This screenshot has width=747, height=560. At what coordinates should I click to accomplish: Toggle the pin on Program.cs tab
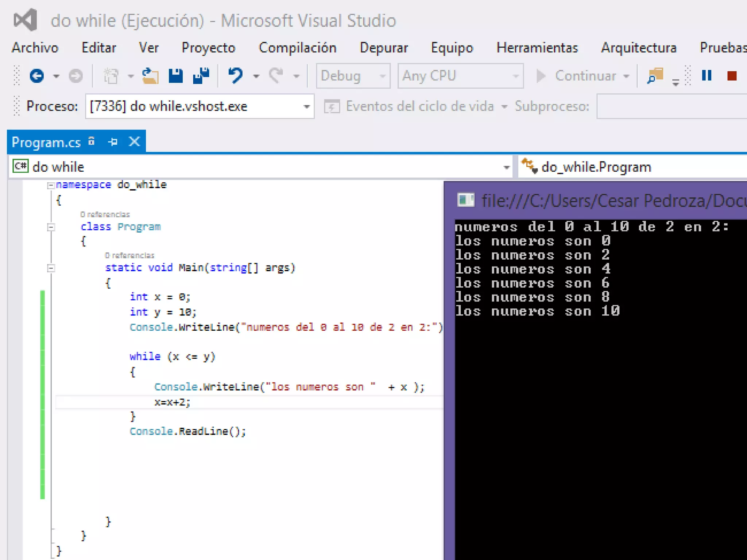coord(113,141)
